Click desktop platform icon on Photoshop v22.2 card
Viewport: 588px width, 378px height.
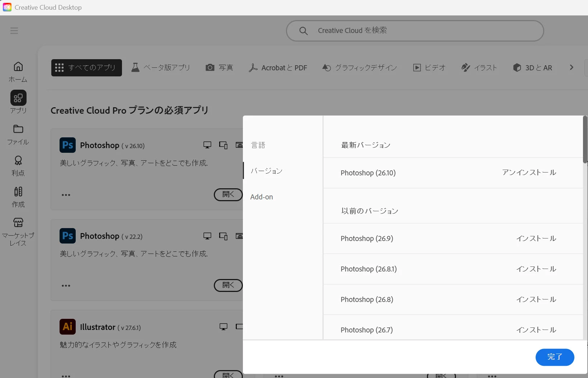(x=207, y=236)
